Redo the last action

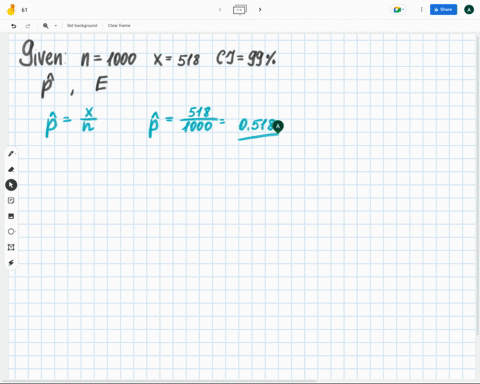point(28,26)
